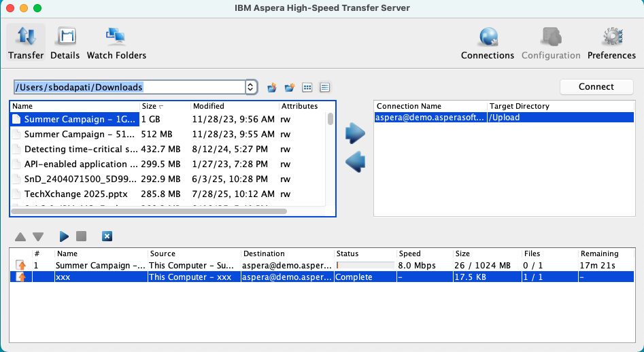The width and height of the screenshot is (644, 352).
Task: Sort local files by Modified column
Action: (235, 106)
